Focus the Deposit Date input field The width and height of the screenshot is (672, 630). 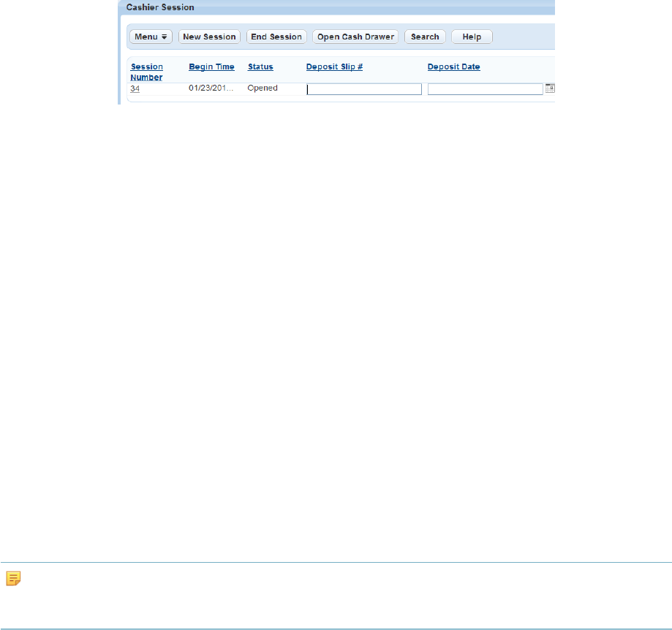point(485,89)
